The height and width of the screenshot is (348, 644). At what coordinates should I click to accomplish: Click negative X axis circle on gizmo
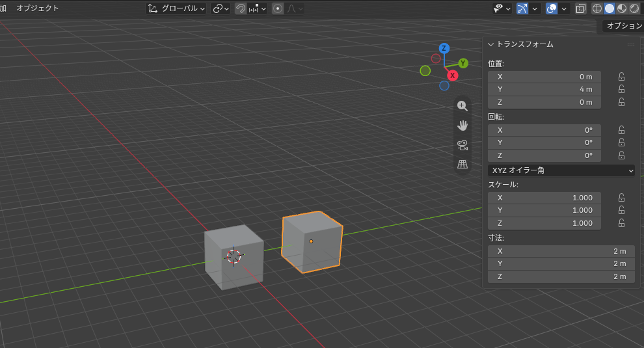click(x=436, y=59)
